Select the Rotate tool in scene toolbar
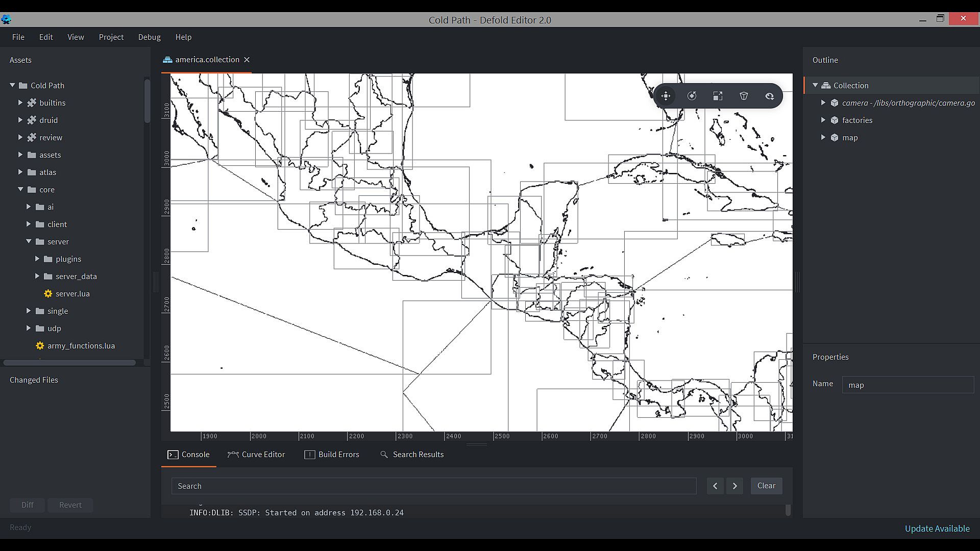Screen dimensions: 980x551 692,96
